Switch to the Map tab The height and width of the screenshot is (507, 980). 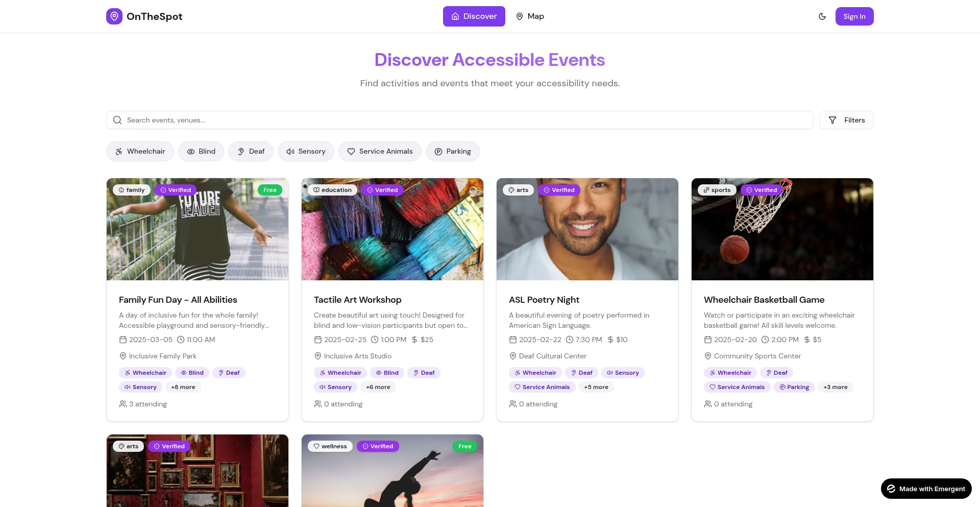coord(530,16)
